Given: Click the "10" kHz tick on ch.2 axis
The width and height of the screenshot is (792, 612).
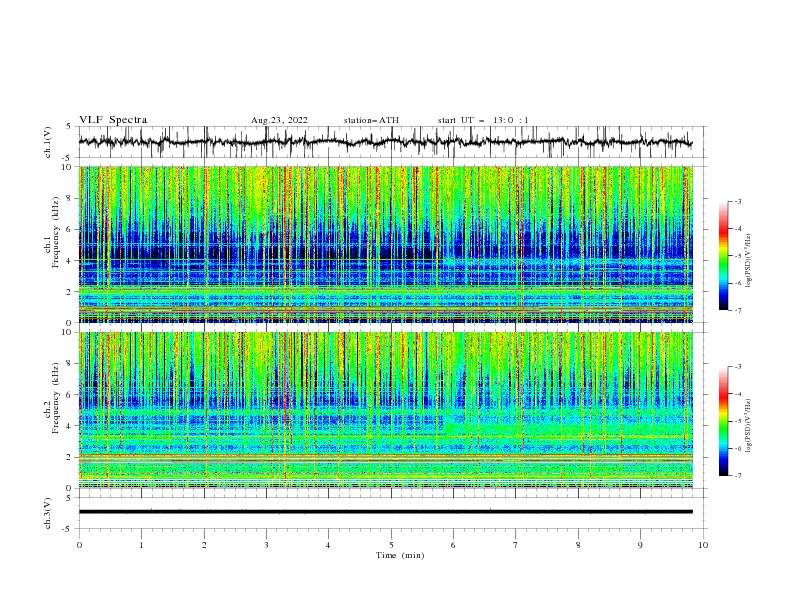Looking at the screenshot, I should tap(68, 332).
